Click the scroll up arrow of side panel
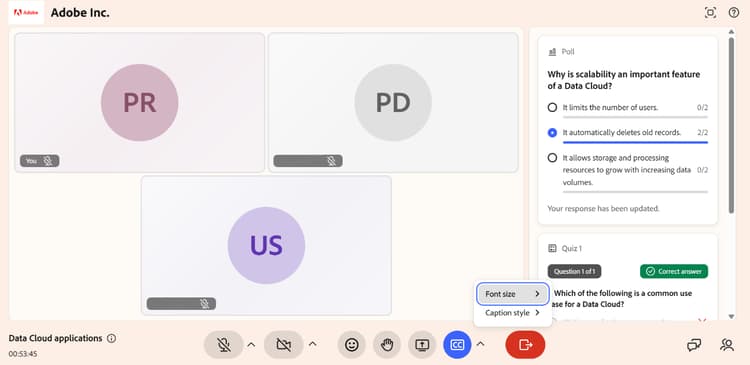 click(731, 32)
